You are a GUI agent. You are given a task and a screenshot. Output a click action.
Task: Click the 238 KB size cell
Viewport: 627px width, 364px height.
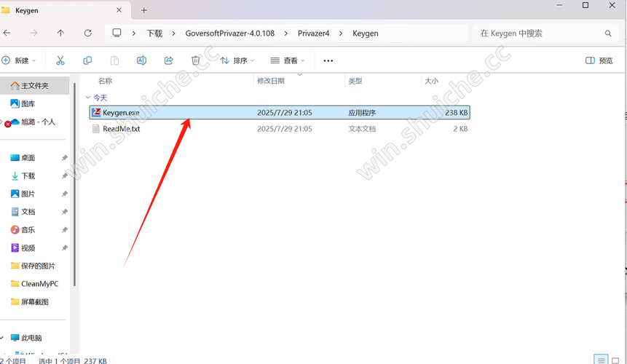pos(457,113)
